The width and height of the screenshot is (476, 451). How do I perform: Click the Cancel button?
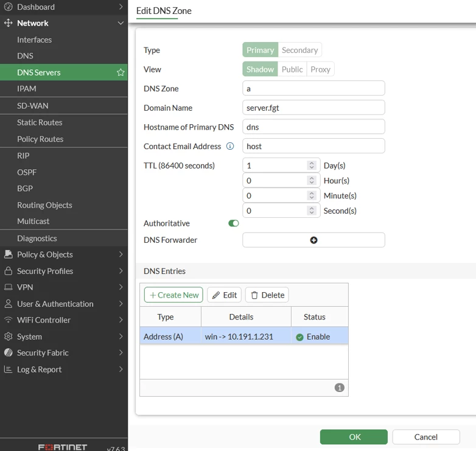(x=426, y=437)
